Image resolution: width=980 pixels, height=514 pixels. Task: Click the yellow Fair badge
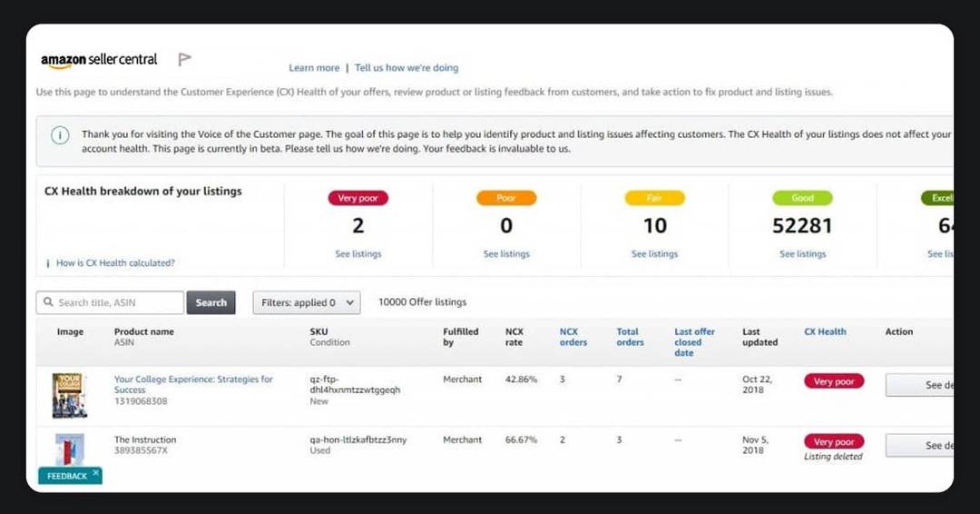[654, 198]
